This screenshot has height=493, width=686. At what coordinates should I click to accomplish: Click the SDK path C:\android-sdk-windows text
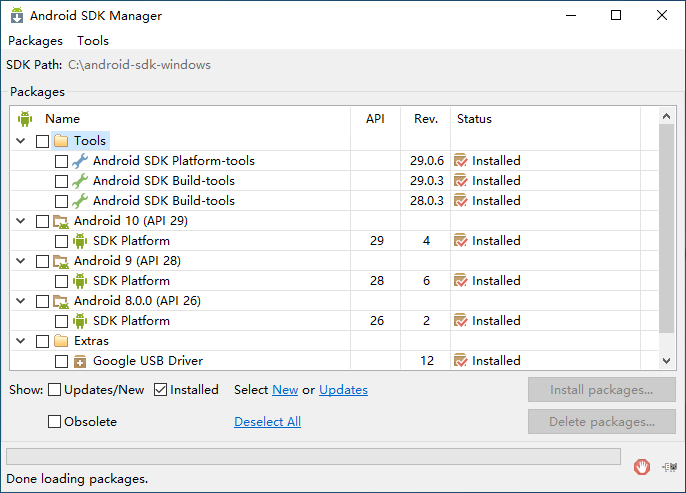[140, 65]
